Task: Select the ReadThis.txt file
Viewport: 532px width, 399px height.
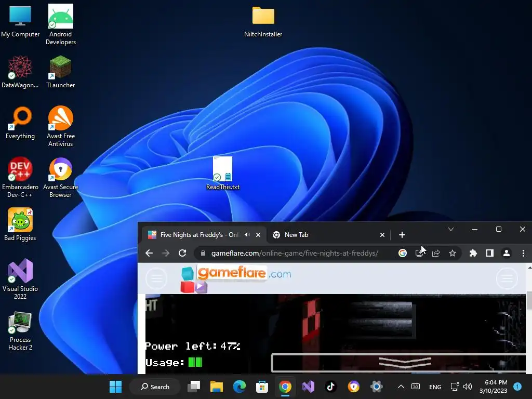Action: (x=222, y=173)
